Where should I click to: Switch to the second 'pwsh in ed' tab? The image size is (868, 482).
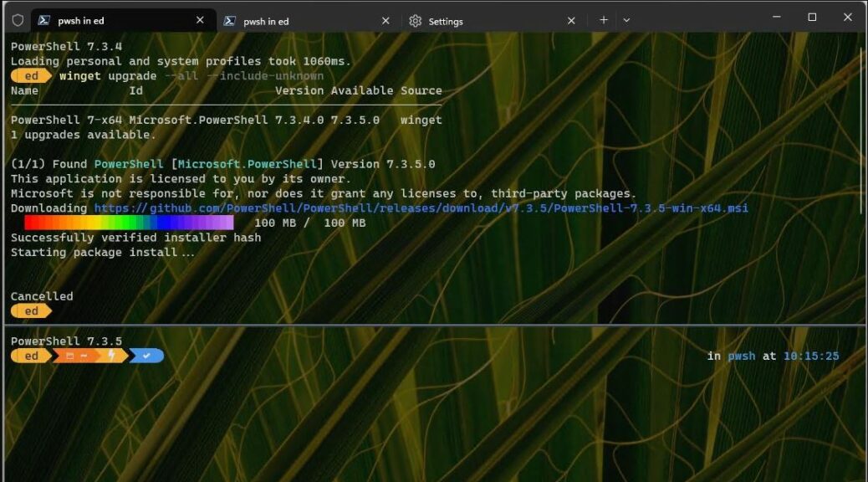click(293, 20)
